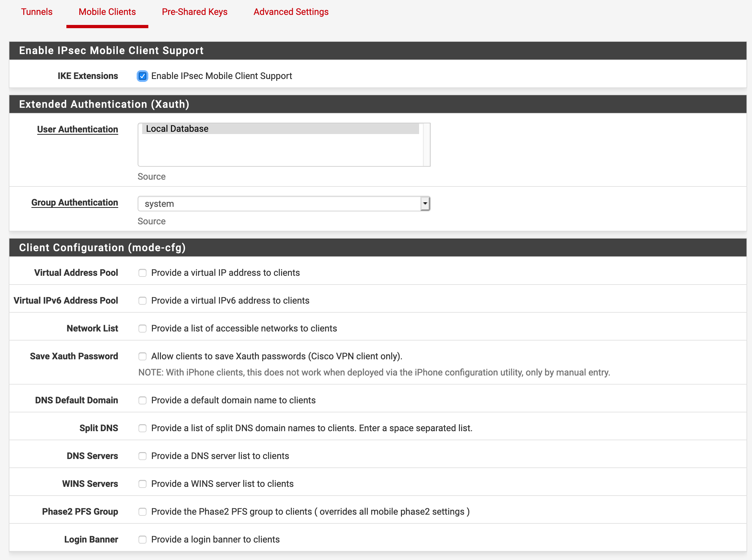Viewport: 752px width, 560px height.
Task: Select Local Database in User Authentication list
Action: (280, 129)
